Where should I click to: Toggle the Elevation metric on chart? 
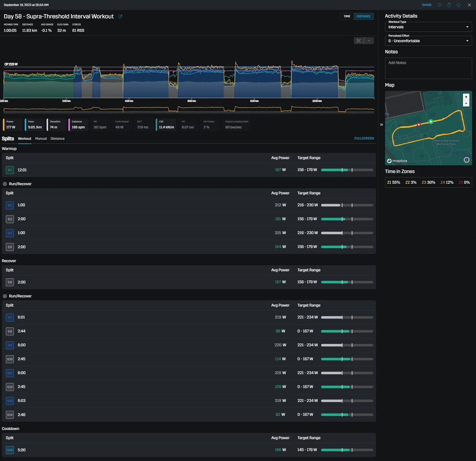pyautogui.click(x=56, y=125)
